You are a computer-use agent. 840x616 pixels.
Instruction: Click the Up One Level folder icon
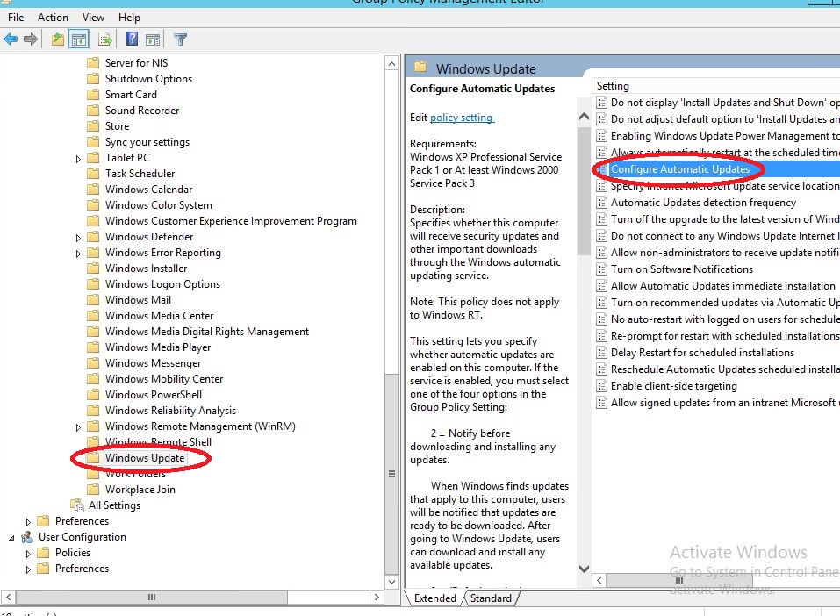pos(57,39)
